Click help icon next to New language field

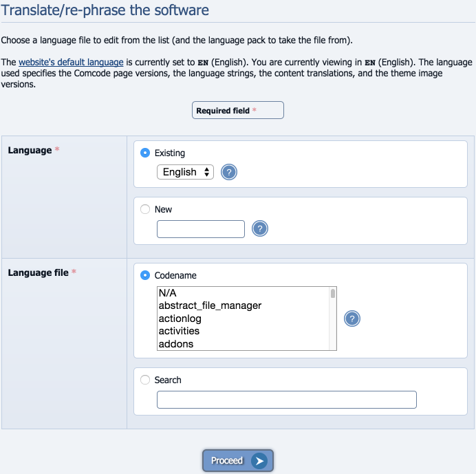tap(260, 228)
